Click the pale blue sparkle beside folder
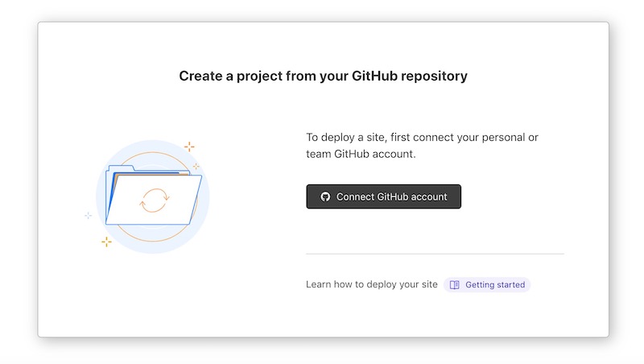This screenshot has height=364, width=644. 88,215
